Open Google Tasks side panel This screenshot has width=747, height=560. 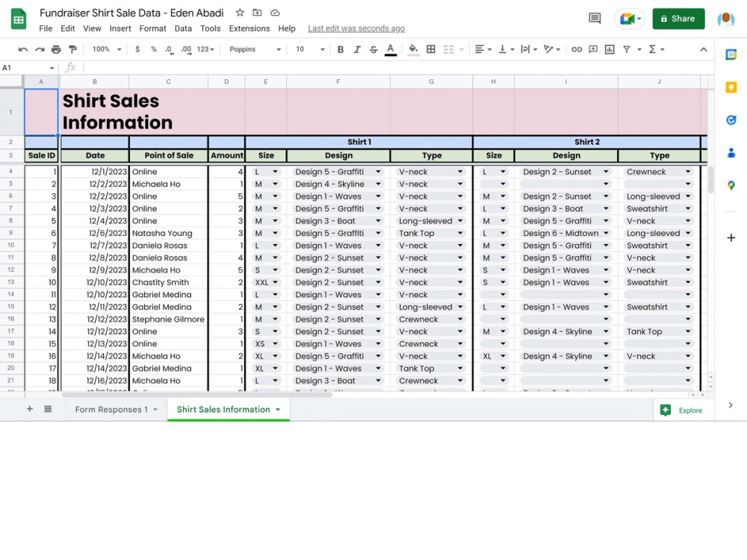point(731,120)
